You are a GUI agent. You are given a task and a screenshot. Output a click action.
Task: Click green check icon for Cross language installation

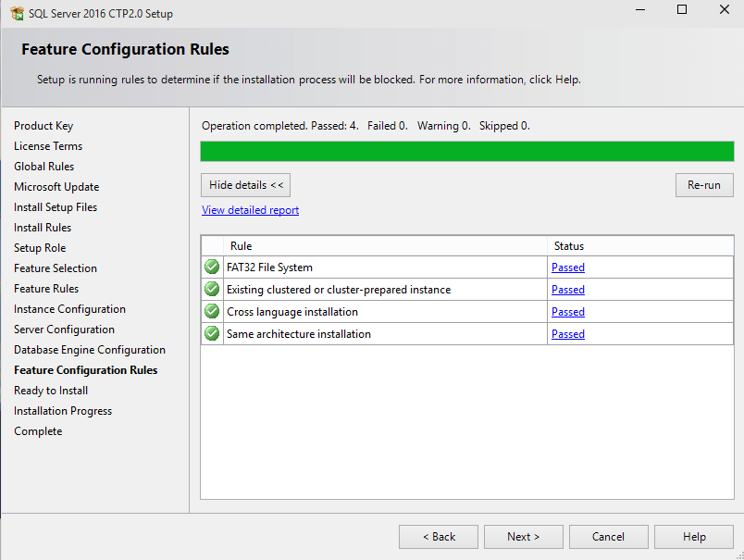click(212, 311)
